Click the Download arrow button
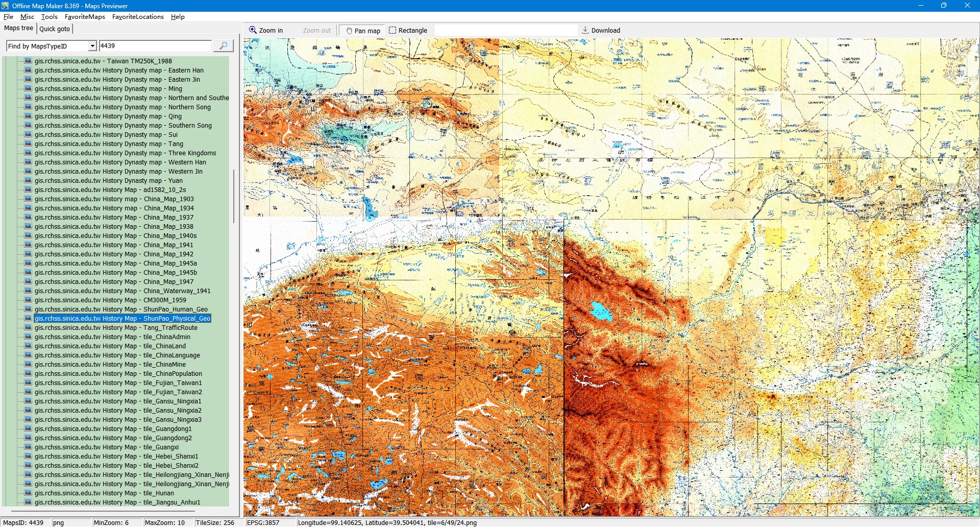The height and width of the screenshot is (527, 980). pyautogui.click(x=601, y=31)
